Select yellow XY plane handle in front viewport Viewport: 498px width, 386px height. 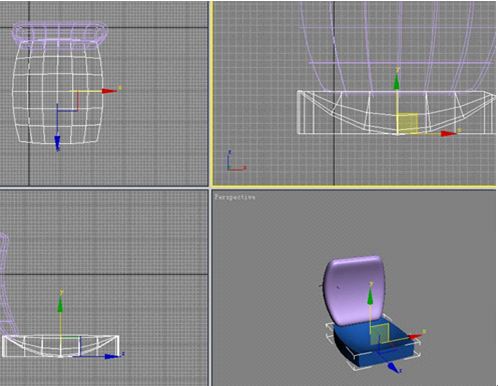[x=408, y=124]
